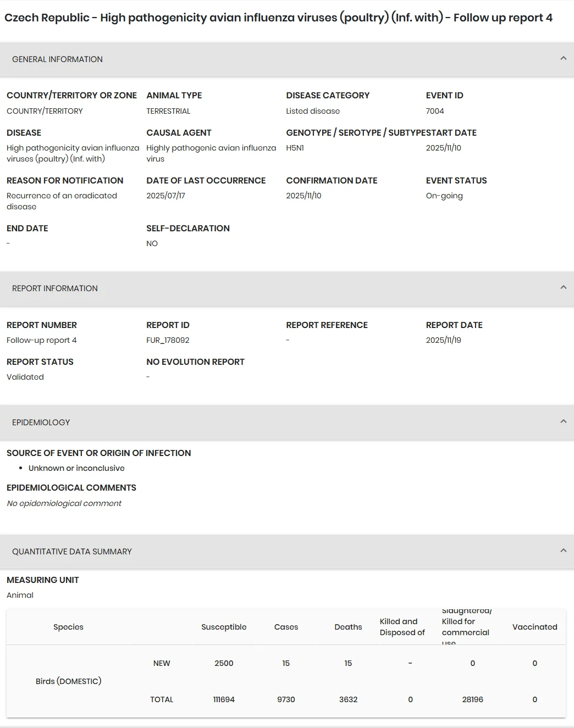
Task: Click the Report ID FUR_178092
Action: [168, 340]
